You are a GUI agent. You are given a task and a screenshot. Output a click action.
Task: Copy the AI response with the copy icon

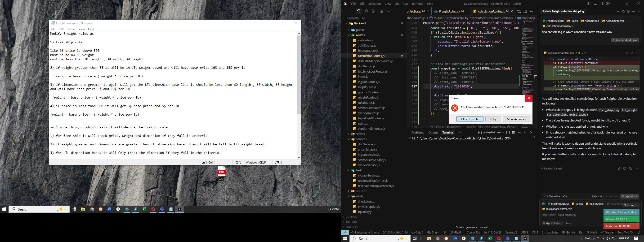click(630, 169)
